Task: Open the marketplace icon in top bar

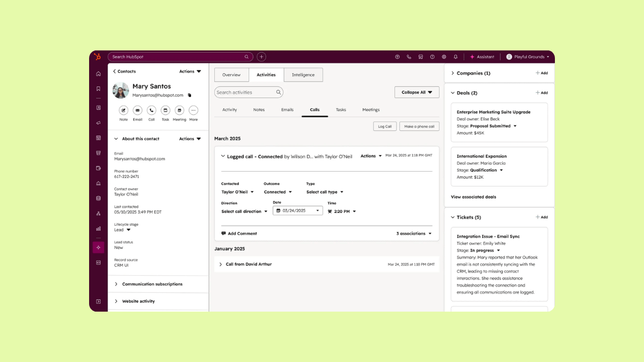Action: (421, 57)
